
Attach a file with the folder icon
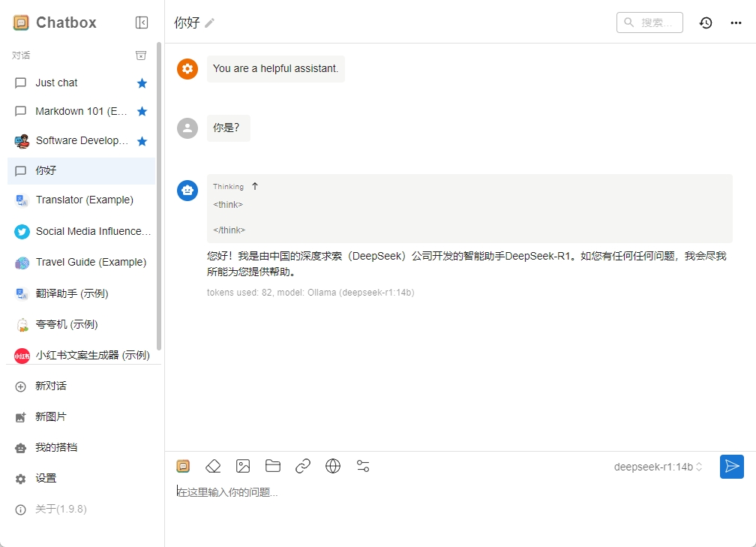[x=273, y=466]
